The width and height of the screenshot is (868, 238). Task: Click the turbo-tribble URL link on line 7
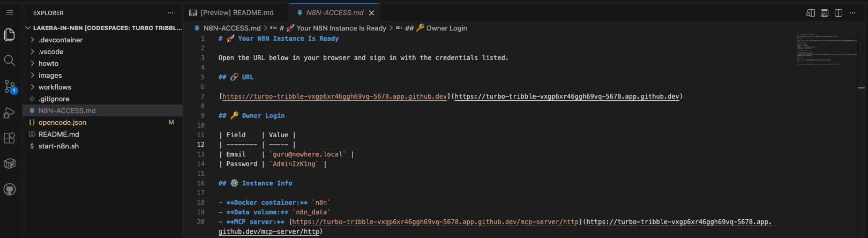[x=334, y=96]
